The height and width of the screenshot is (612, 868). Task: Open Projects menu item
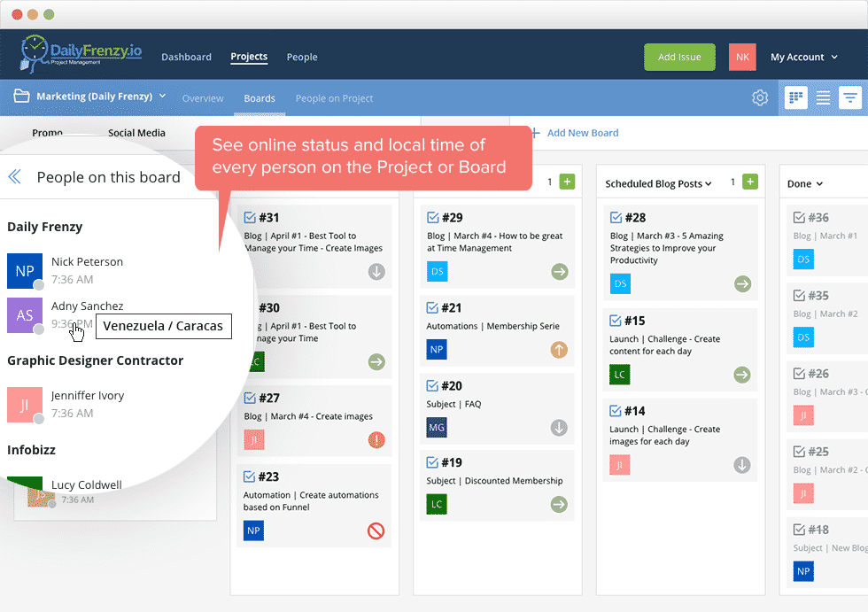pos(249,57)
